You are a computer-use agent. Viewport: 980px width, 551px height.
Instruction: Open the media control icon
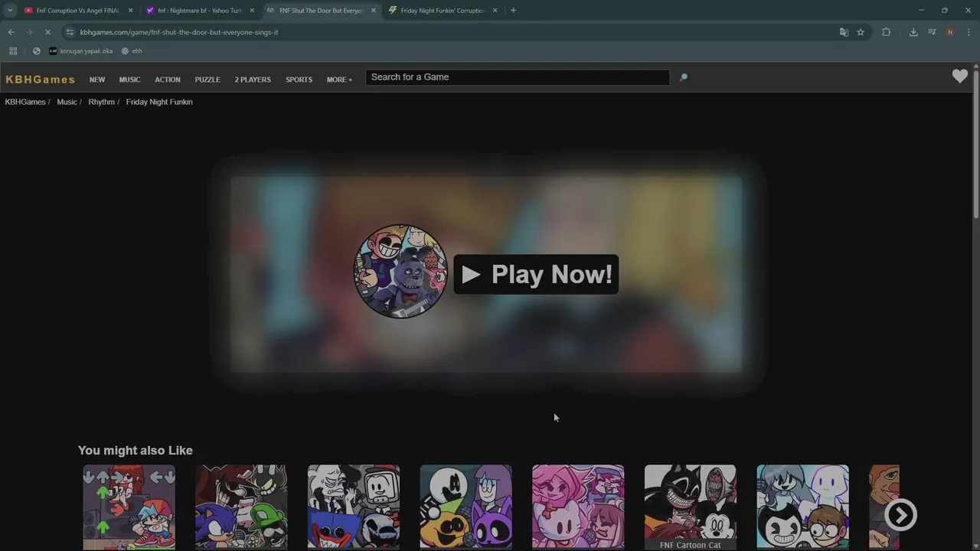932,32
